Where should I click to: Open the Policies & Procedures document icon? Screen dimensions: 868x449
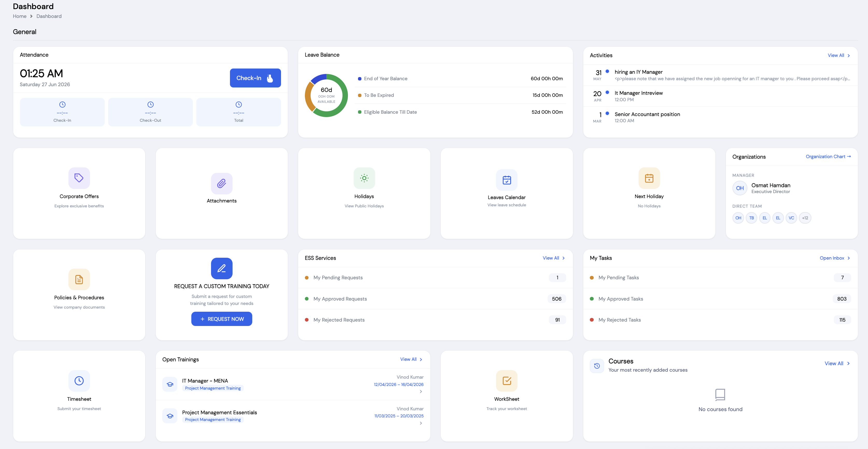coord(79,279)
